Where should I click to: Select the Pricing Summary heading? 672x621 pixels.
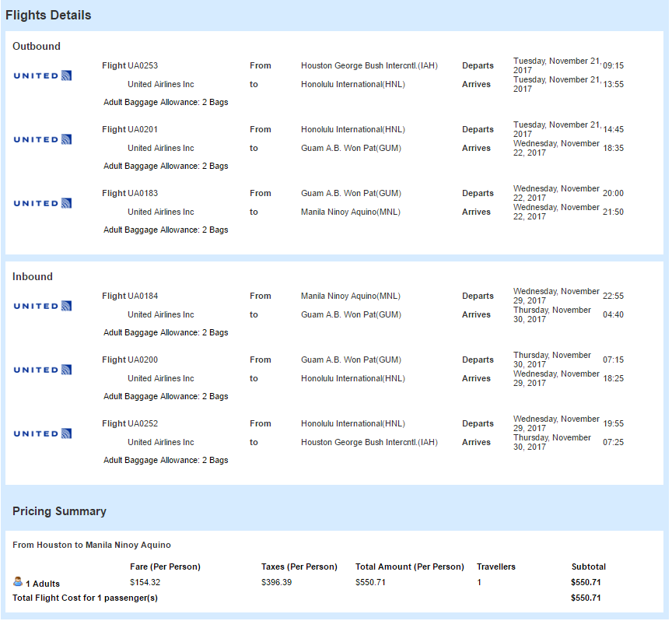[60, 511]
